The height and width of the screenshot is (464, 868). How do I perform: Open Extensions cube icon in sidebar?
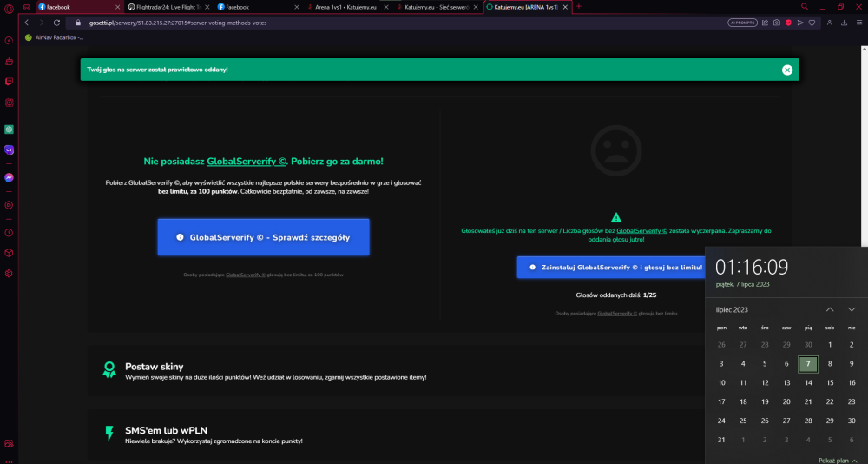pos(9,253)
